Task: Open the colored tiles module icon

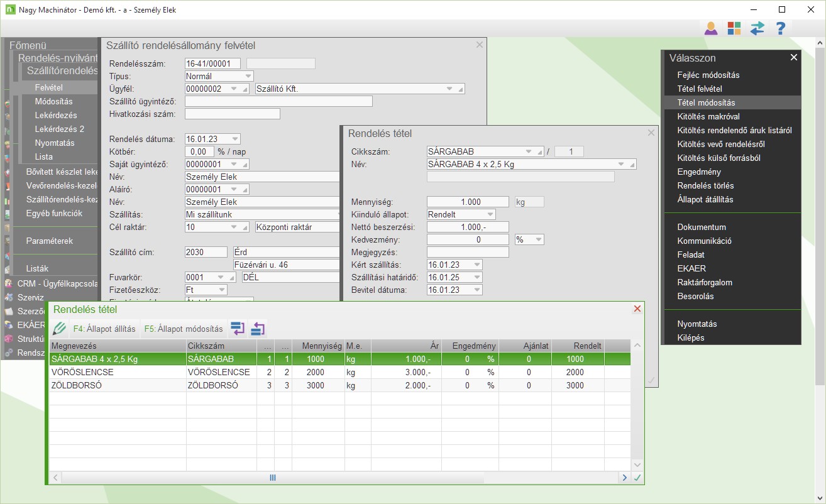Action: point(734,28)
